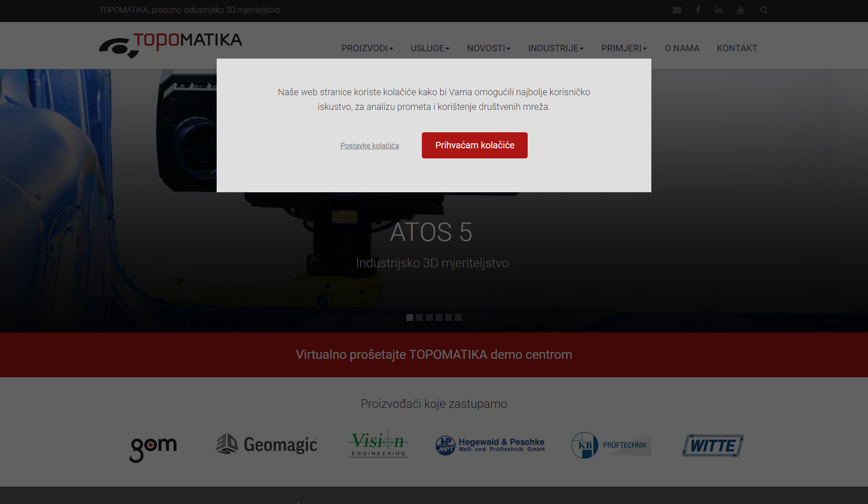Click the ATOS 5 slide heading
This screenshot has height=504, width=868.
click(x=431, y=232)
